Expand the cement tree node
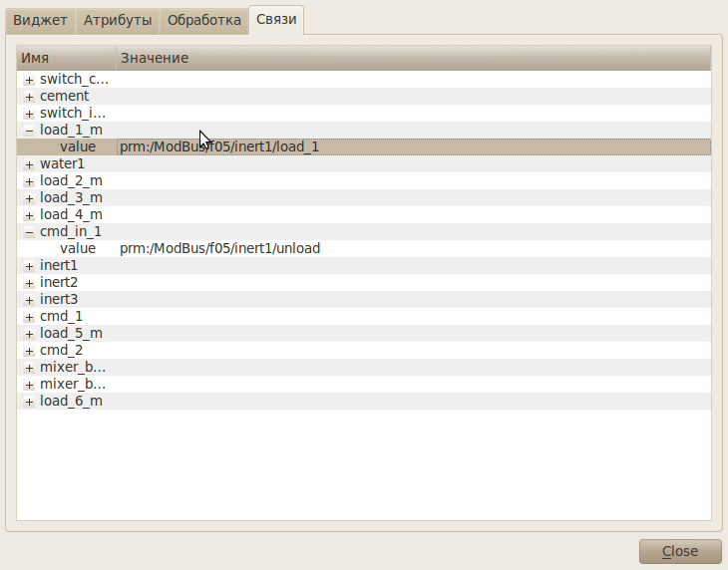728x570 pixels. click(x=29, y=97)
